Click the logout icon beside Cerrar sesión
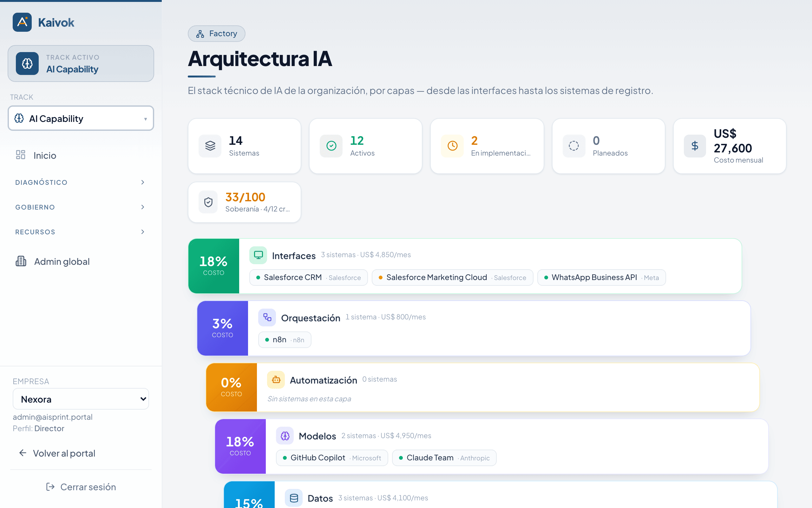 tap(50, 486)
